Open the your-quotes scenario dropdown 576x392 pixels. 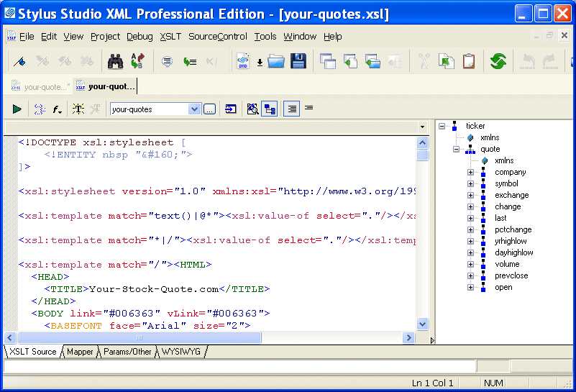click(x=194, y=109)
